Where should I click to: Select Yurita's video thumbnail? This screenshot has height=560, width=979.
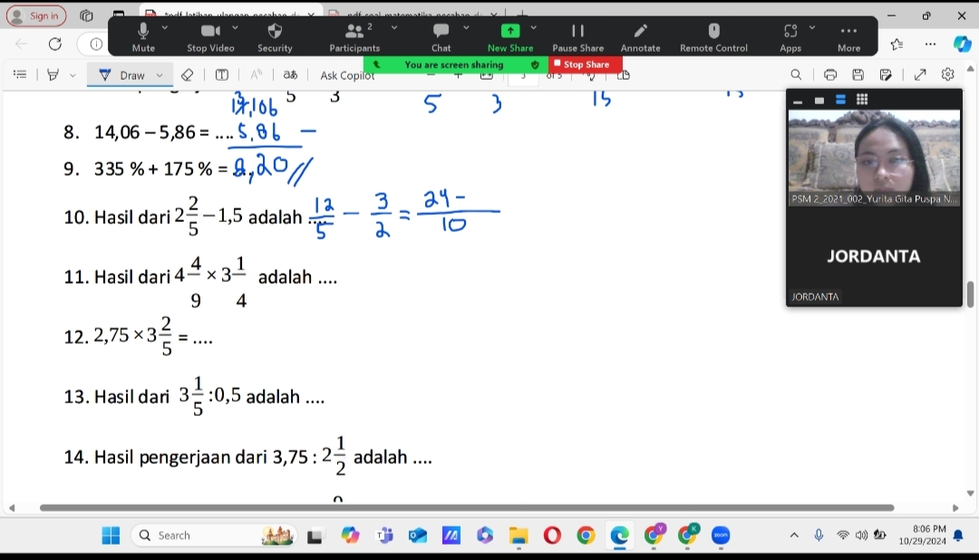tap(874, 158)
